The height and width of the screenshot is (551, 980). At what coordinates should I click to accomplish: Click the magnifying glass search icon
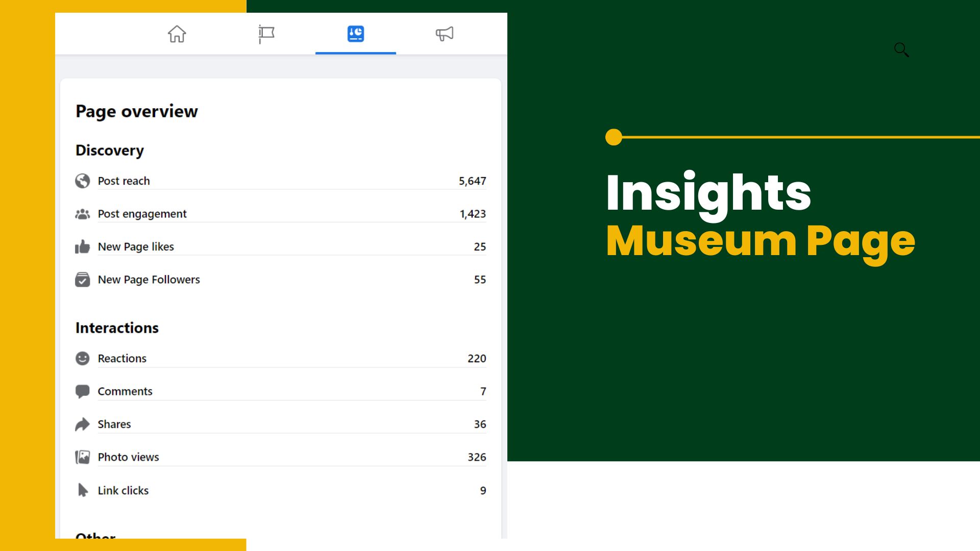(x=901, y=49)
